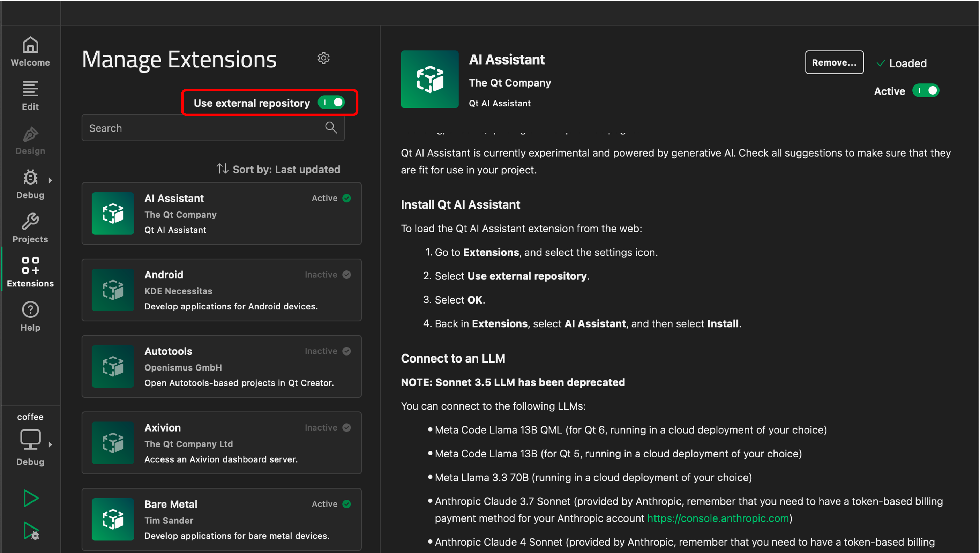The height and width of the screenshot is (553, 980).
Task: Open the Sort by: Last updated menu
Action: 278,169
